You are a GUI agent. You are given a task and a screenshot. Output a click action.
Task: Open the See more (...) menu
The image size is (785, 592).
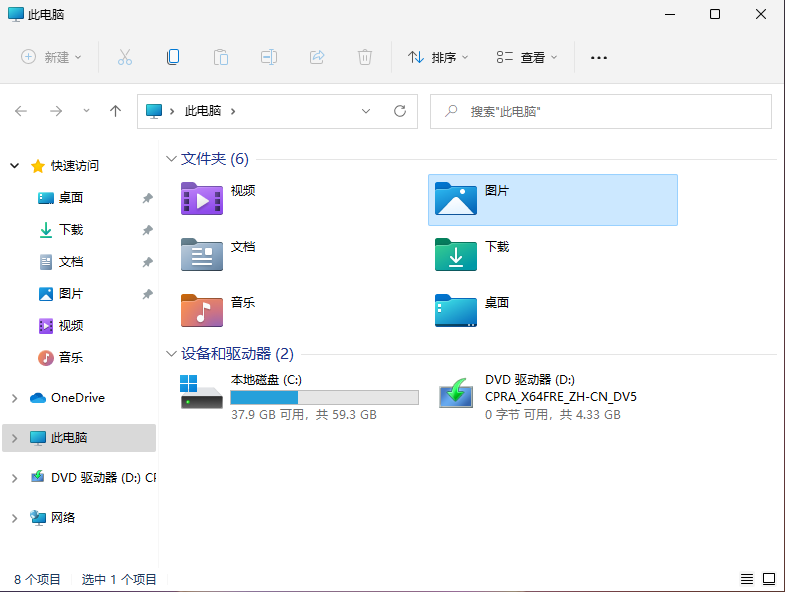[599, 57]
